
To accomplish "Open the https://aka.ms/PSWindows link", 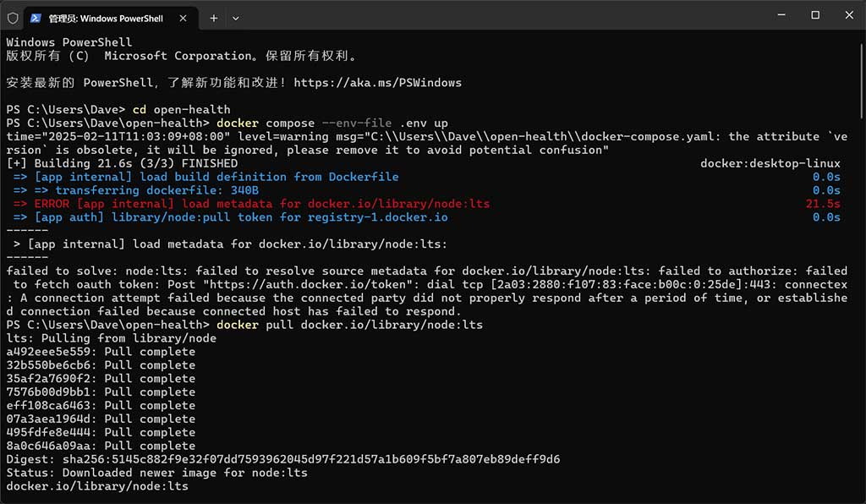I will point(378,83).
